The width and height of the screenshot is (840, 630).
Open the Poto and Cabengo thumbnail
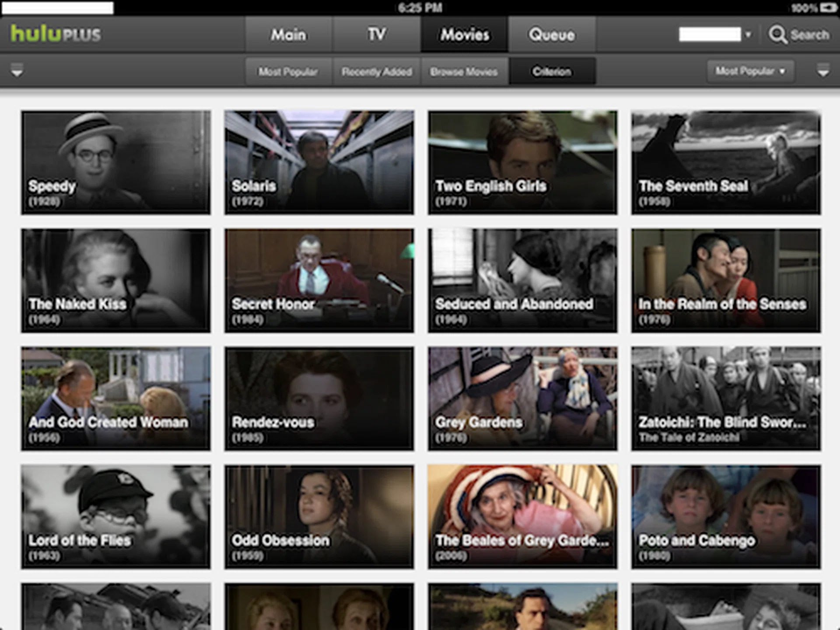[x=726, y=517]
